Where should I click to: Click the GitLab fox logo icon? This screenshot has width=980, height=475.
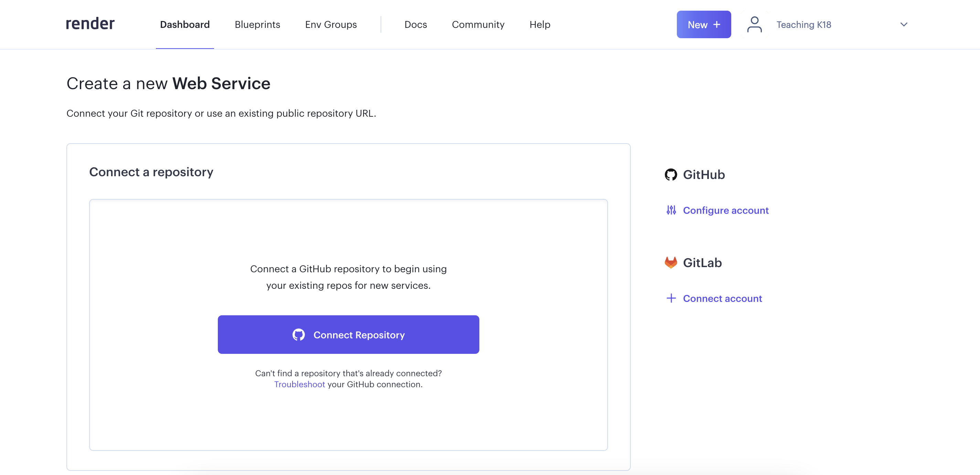point(671,263)
